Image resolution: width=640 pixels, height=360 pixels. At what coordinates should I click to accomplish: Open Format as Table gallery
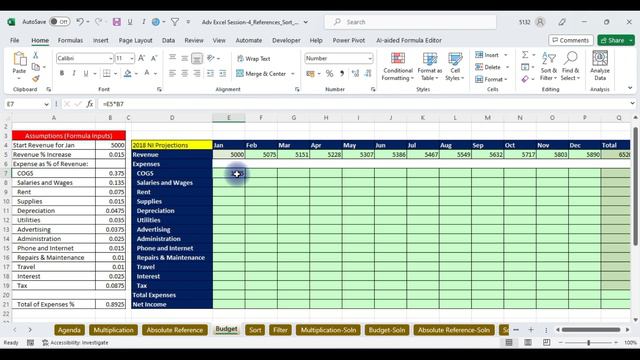coord(429,66)
